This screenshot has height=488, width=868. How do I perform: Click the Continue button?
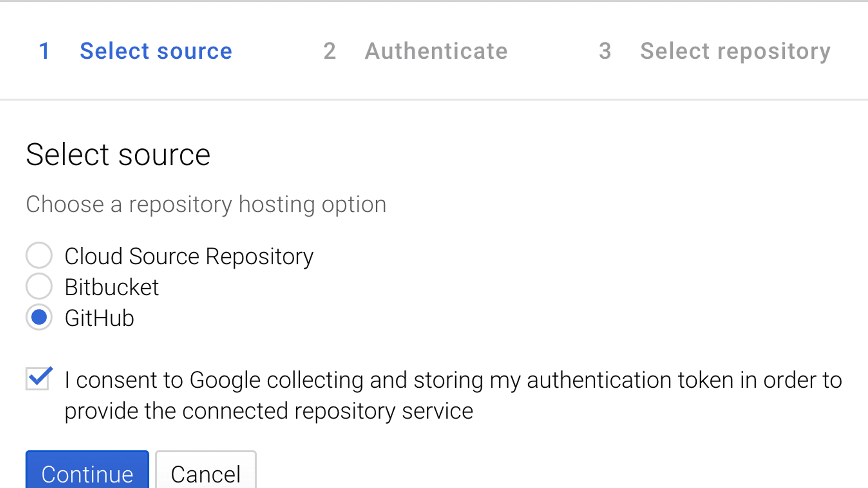[87, 472]
